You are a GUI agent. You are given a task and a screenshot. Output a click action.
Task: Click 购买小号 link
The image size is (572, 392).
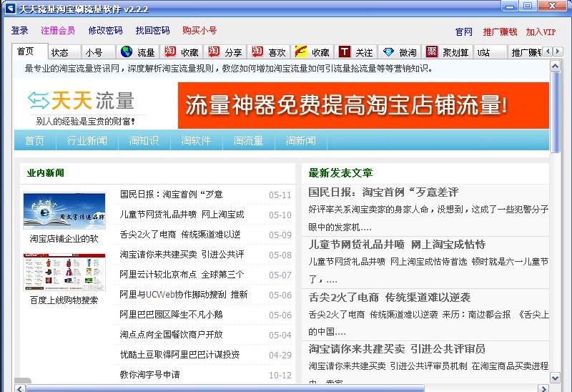pos(199,30)
